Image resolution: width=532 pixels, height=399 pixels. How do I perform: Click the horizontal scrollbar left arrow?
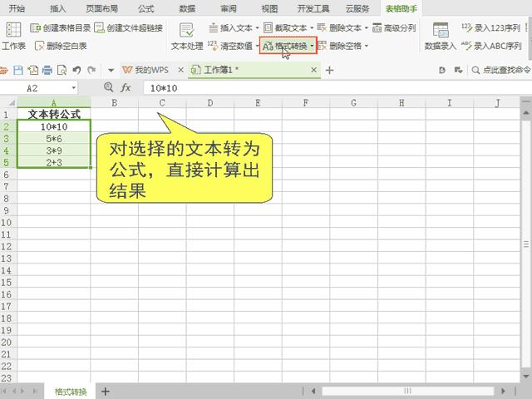click(x=313, y=392)
